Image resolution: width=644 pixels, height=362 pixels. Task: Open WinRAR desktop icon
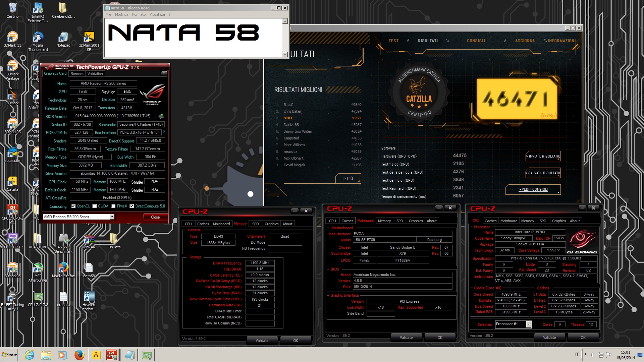pyautogui.click(x=89, y=241)
